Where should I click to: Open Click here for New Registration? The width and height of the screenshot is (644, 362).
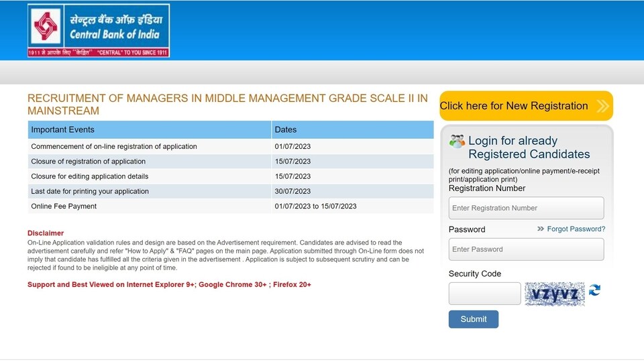click(526, 106)
